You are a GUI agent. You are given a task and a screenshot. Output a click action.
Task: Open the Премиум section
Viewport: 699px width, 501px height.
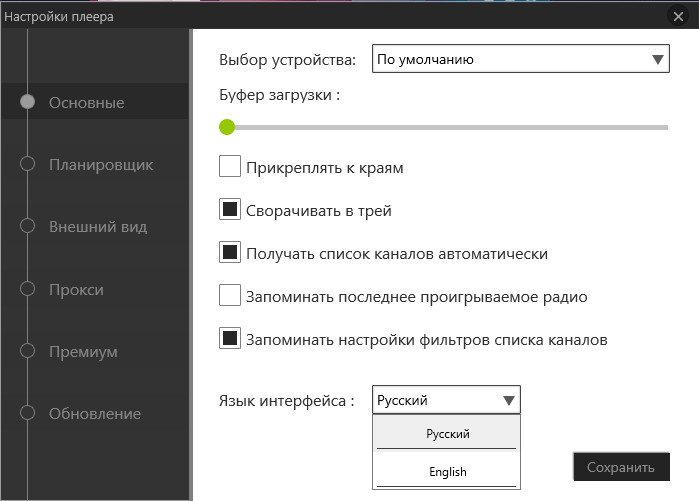83,351
